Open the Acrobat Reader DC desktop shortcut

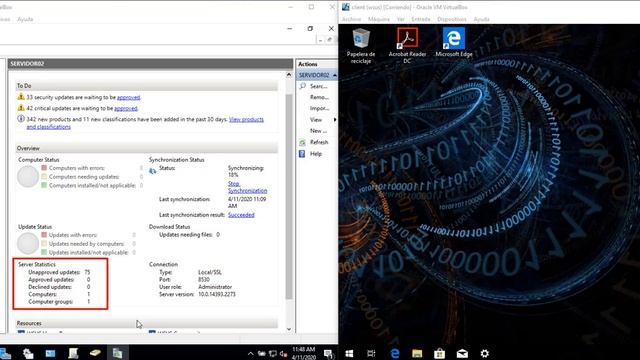[407, 46]
